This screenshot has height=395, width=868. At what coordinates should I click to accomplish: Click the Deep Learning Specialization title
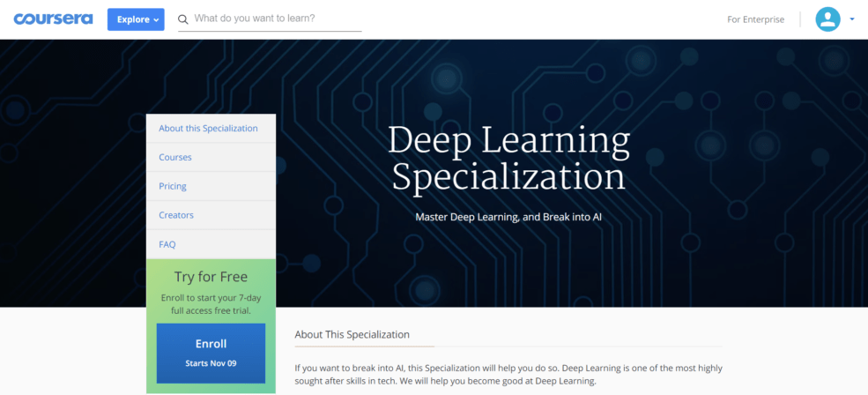pos(508,159)
